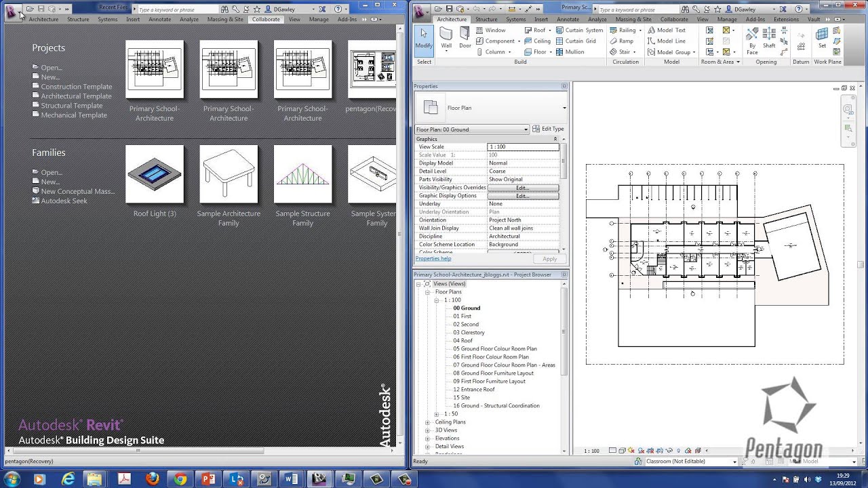Open 04 Roof floor plan view
The width and height of the screenshot is (868, 488).
[x=463, y=341]
